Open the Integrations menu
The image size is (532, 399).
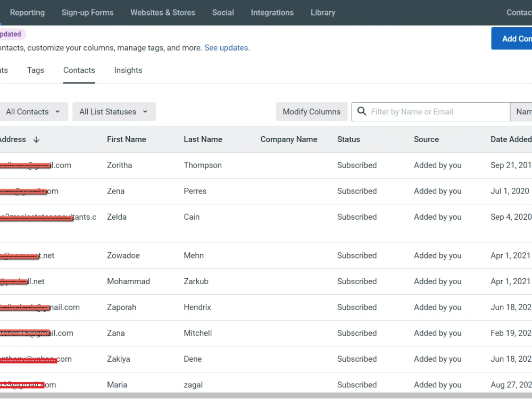click(272, 13)
